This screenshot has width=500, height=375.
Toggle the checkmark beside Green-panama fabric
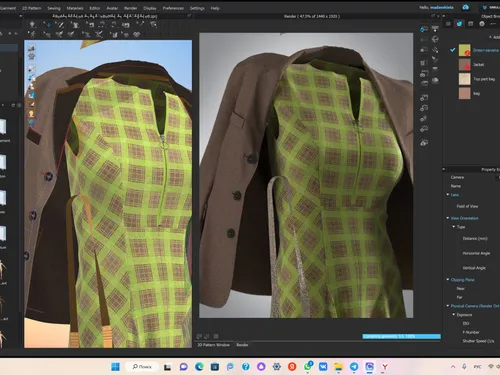452,50
